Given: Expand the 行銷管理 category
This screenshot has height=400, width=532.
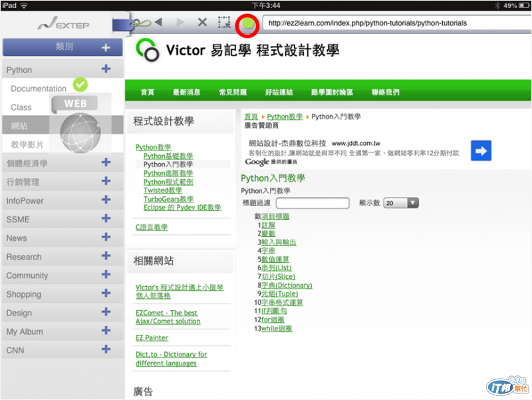Looking at the screenshot, I should point(106,181).
